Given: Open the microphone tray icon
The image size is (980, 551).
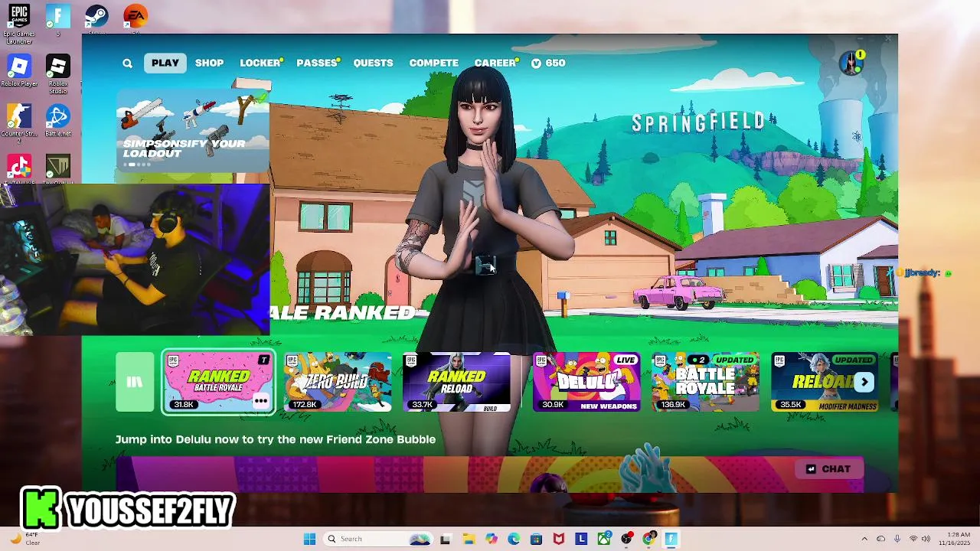Looking at the screenshot, I should (897, 539).
